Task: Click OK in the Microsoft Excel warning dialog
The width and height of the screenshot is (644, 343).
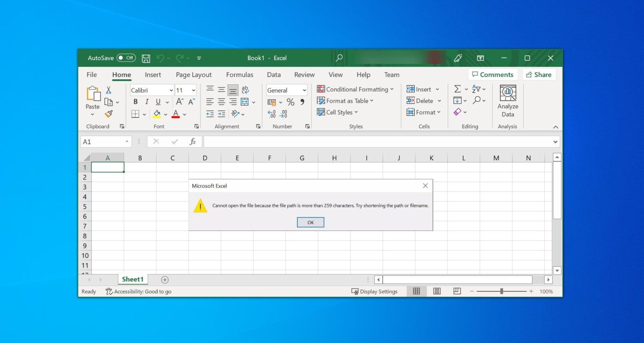Action: click(x=310, y=222)
